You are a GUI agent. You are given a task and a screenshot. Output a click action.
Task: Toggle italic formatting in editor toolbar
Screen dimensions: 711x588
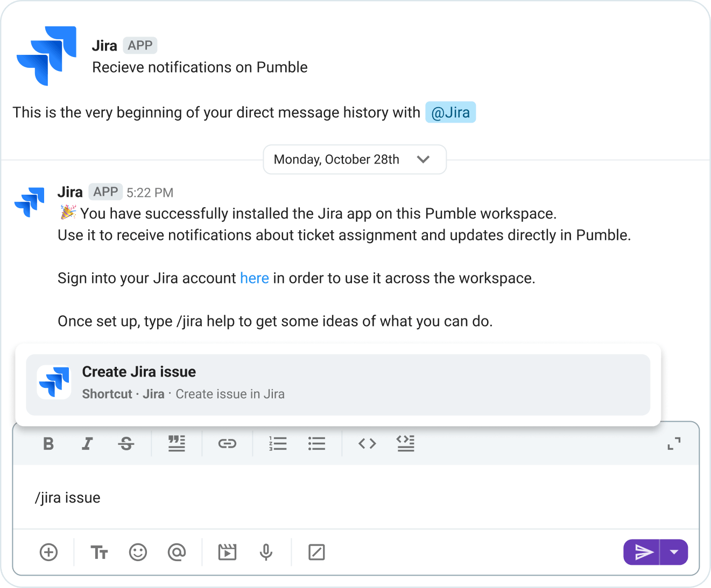87,444
